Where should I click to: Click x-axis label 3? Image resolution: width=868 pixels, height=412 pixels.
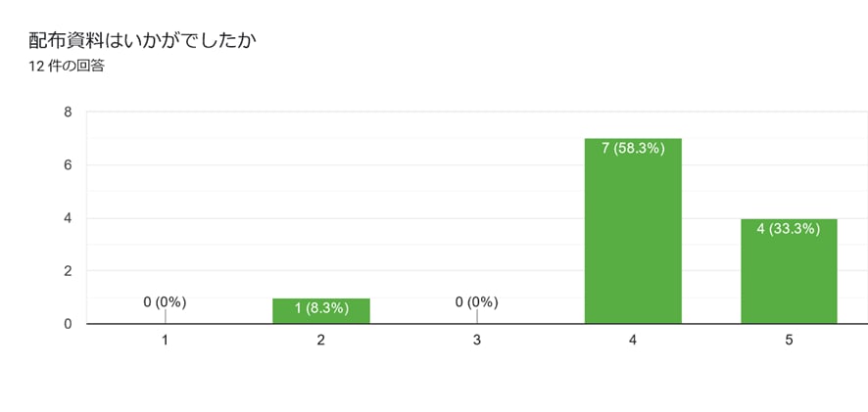click(x=477, y=342)
